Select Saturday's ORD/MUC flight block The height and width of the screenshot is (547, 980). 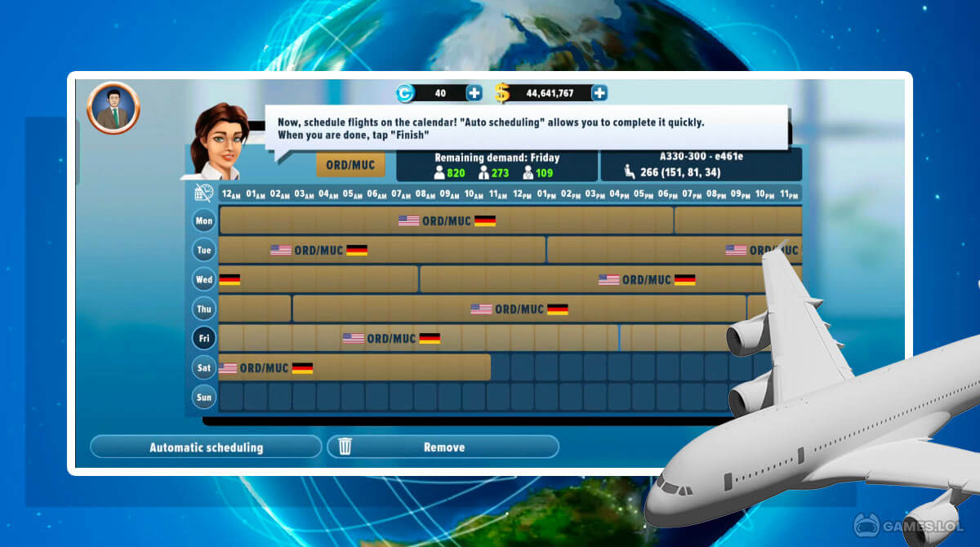(354, 367)
